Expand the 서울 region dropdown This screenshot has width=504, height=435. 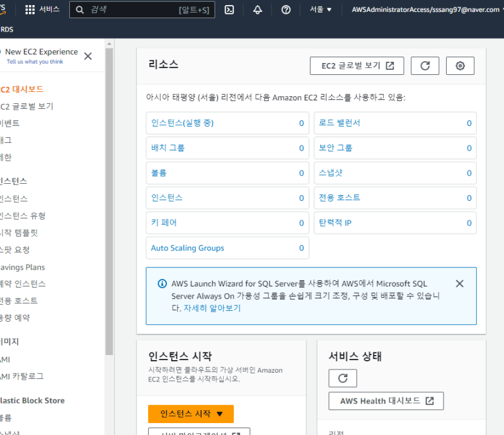pos(321,9)
